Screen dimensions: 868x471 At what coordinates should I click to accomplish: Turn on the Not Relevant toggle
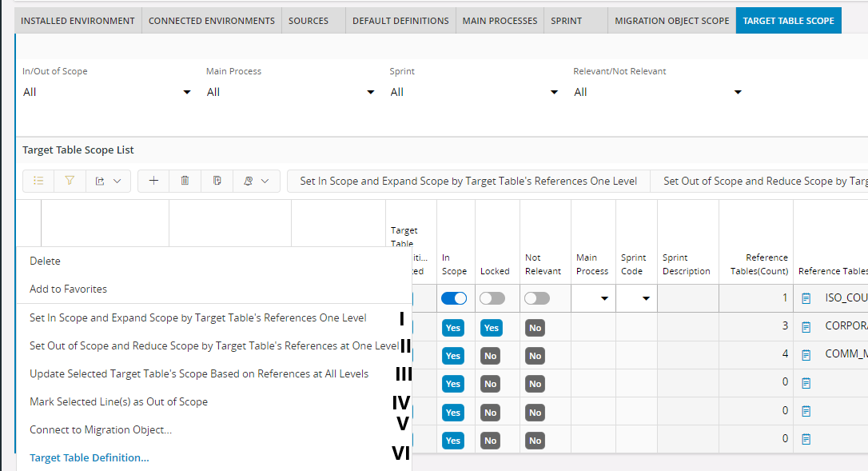point(537,298)
